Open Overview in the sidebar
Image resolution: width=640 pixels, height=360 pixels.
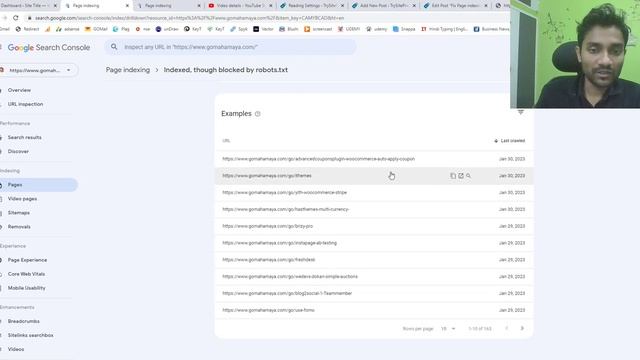coord(19,90)
